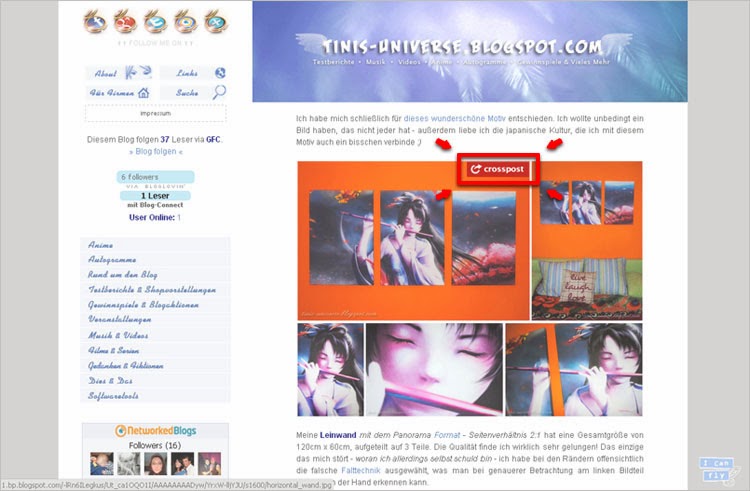Screen dimensions: 750x491
Task: Select the Filme & Serien category
Action: (155, 350)
